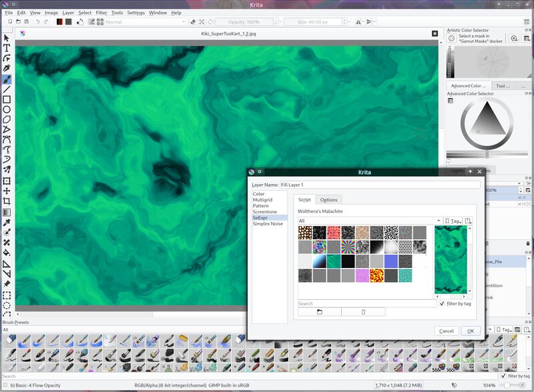This screenshot has height=392, width=534.
Task: Open the Filter menu
Action: 101,13
